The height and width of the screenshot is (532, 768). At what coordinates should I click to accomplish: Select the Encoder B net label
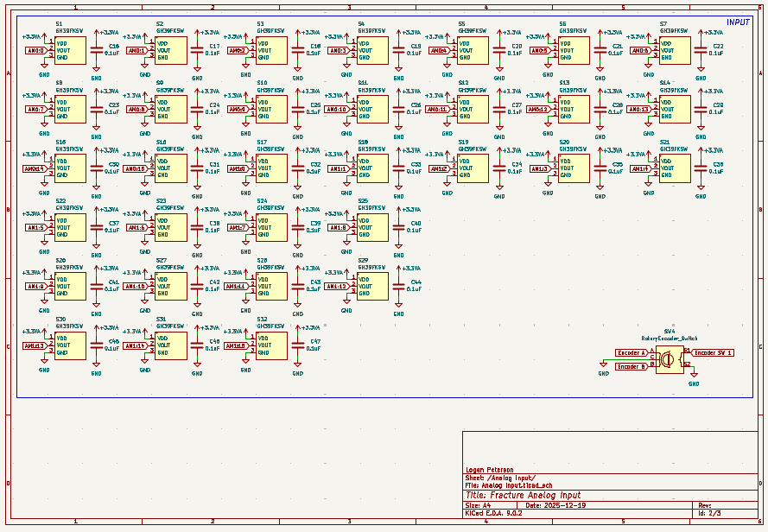(630, 366)
